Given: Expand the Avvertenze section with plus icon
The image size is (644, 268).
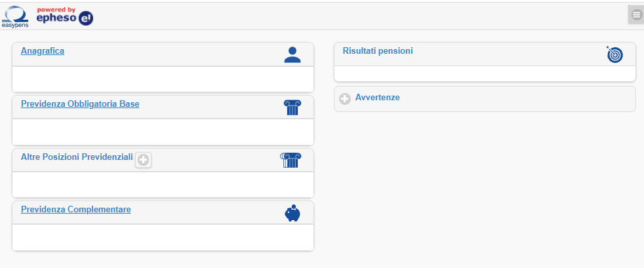Looking at the screenshot, I should click(345, 98).
